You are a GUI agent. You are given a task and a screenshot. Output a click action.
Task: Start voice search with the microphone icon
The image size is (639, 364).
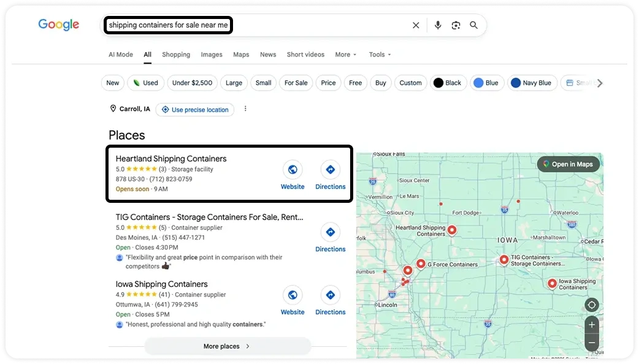438,25
